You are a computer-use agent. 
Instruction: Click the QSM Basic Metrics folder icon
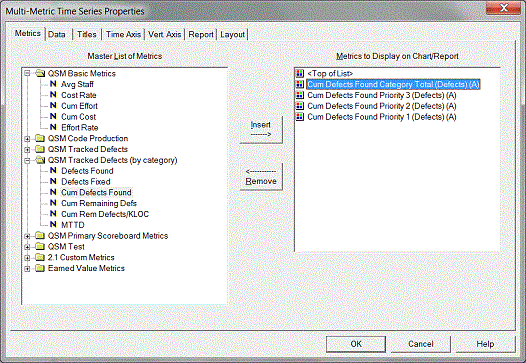[x=40, y=73]
